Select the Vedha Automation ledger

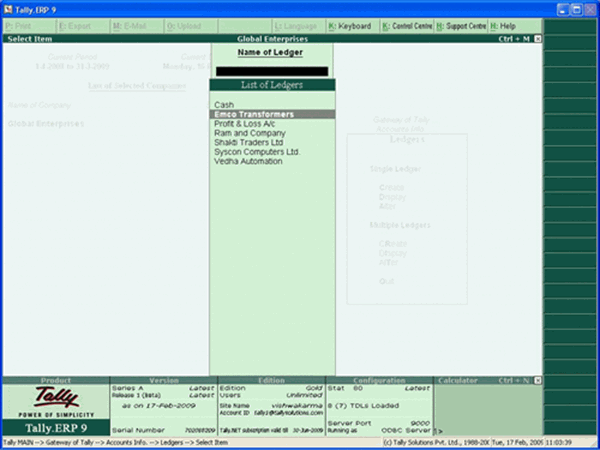coord(272,161)
